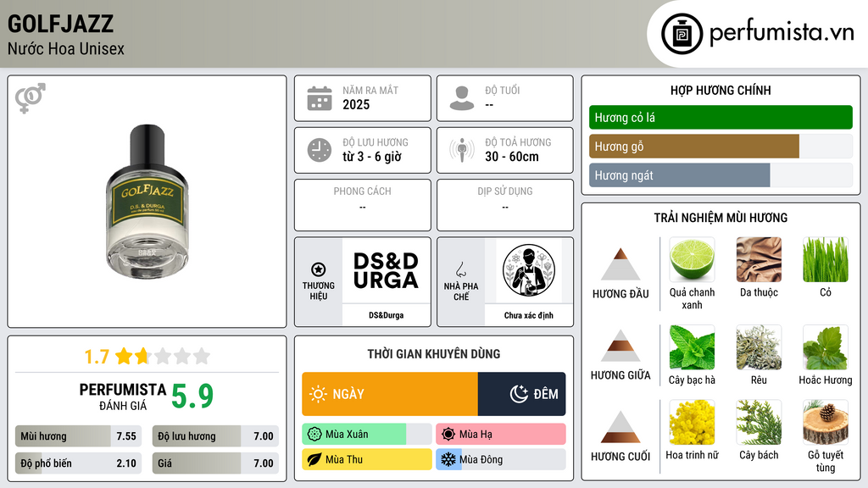Viewport: 868px width, 488px height.
Task: Click the clock icon for Độ lưu hương
Action: [320, 150]
